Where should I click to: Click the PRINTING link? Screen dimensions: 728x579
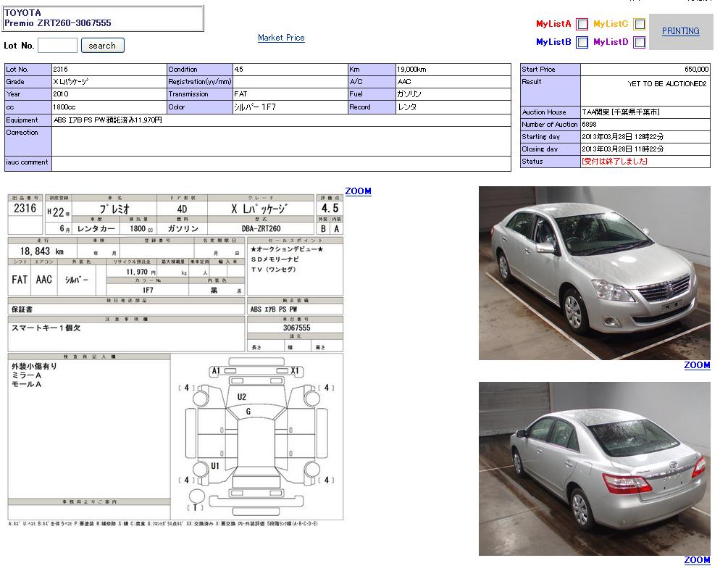[680, 31]
